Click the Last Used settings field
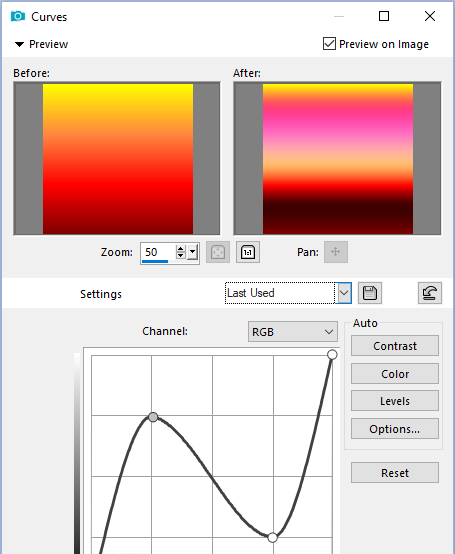 coord(280,293)
